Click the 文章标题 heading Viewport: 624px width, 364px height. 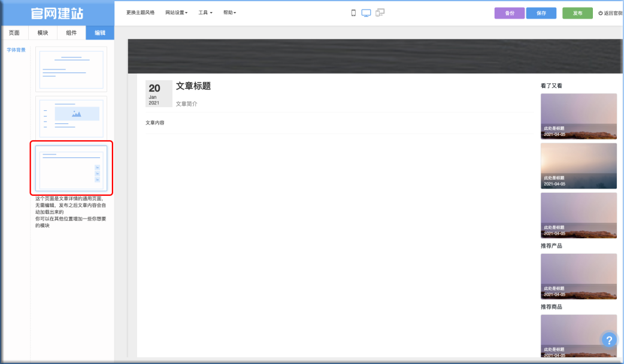193,86
